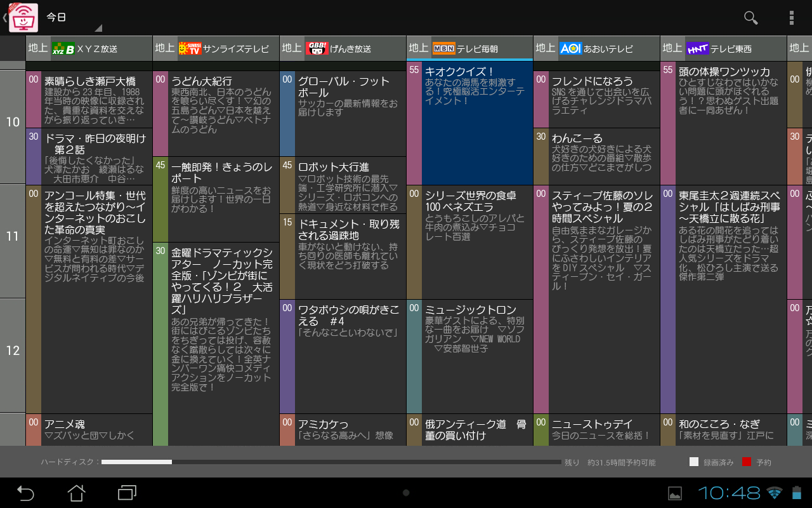This screenshot has width=812, height=508.
Task: Select the テレビ東西 channel header
Action: point(723,48)
